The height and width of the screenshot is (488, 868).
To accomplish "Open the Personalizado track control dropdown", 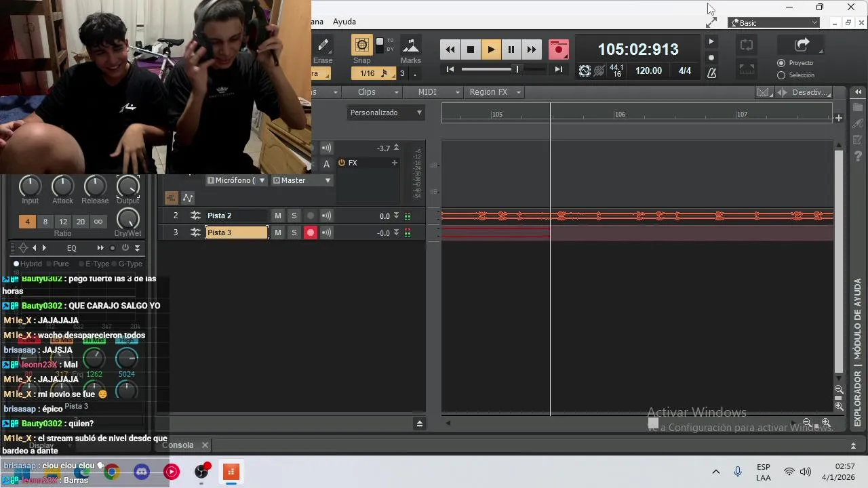I will pos(386,113).
